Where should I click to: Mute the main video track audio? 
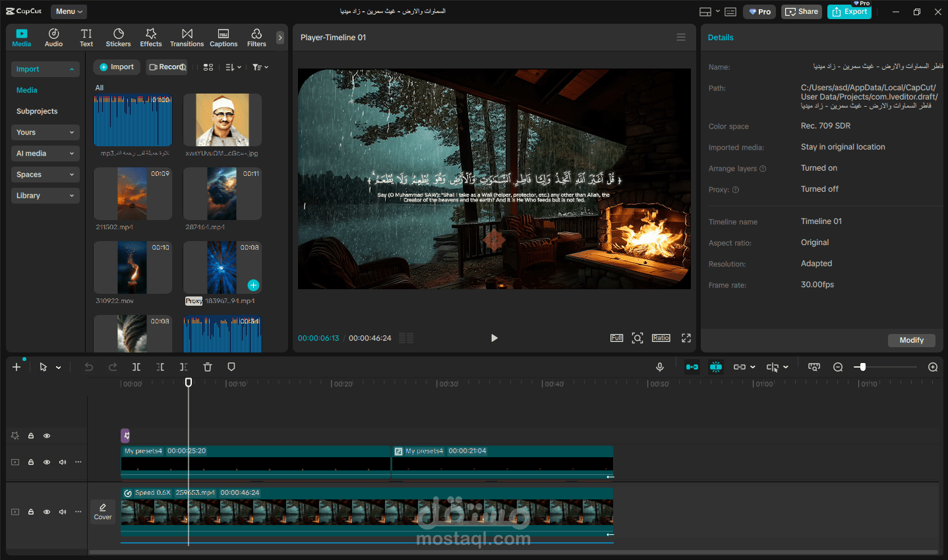[x=63, y=512]
